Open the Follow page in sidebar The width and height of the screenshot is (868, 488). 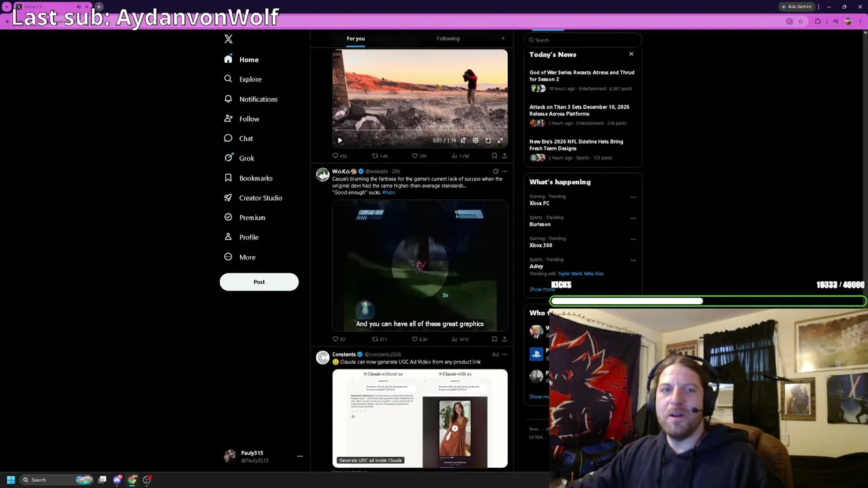click(242, 119)
